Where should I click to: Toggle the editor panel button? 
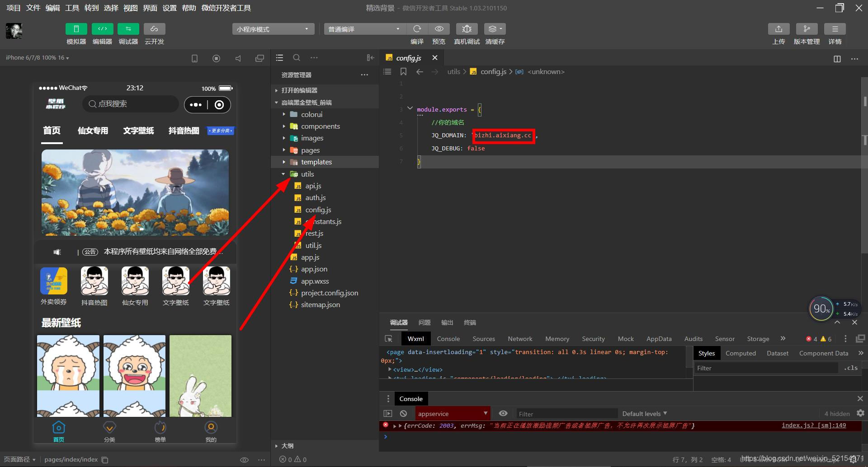click(102, 29)
